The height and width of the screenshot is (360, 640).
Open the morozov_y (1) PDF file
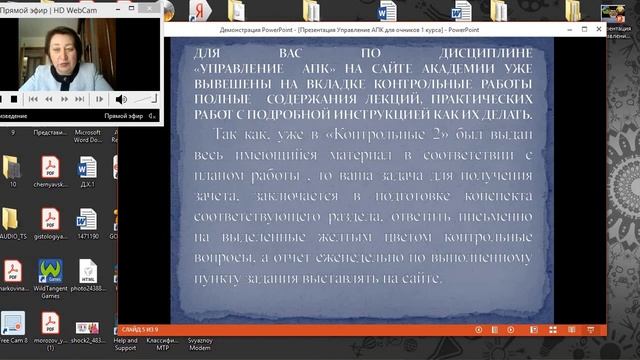(x=50, y=331)
